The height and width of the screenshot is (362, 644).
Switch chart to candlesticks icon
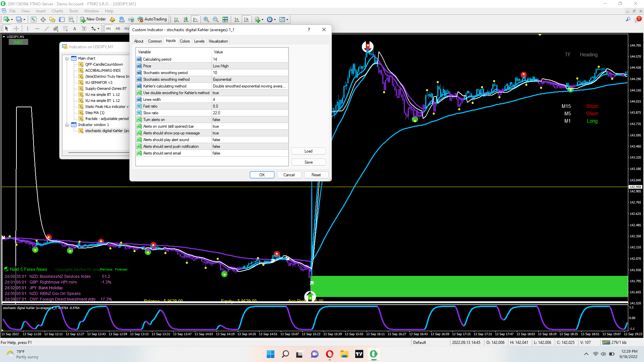pyautogui.click(x=186, y=19)
